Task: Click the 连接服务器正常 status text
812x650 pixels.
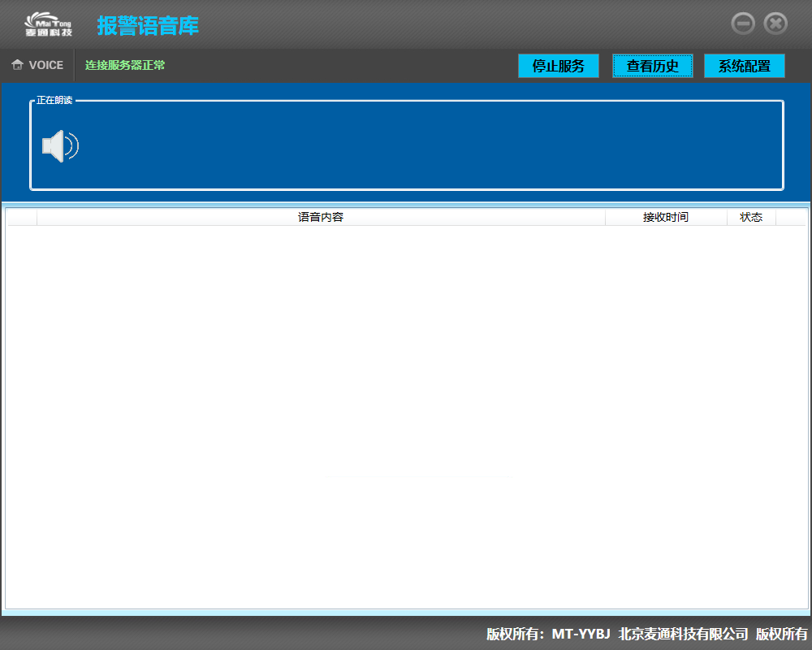Action: 125,65
